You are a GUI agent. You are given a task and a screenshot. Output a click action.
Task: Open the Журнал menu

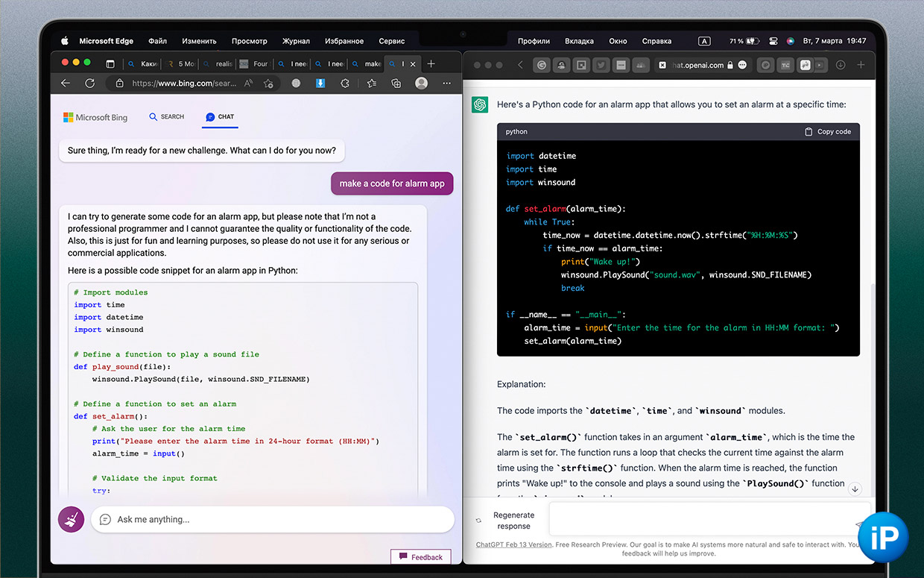pos(296,41)
